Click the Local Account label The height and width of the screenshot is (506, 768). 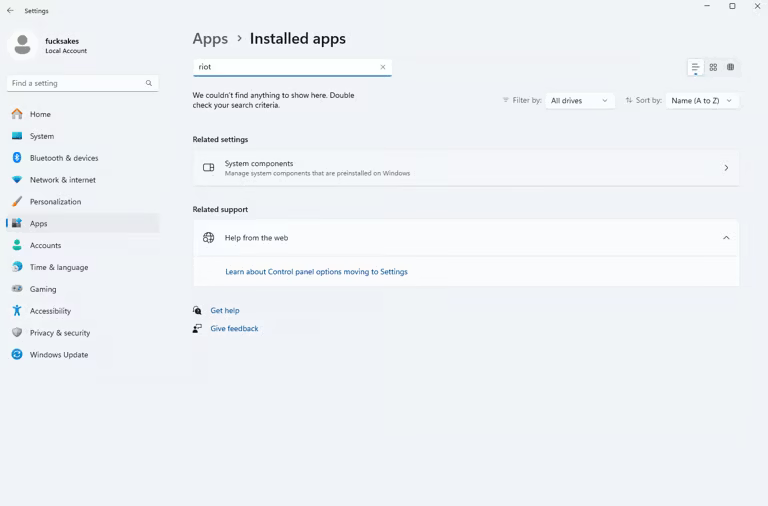(66, 51)
